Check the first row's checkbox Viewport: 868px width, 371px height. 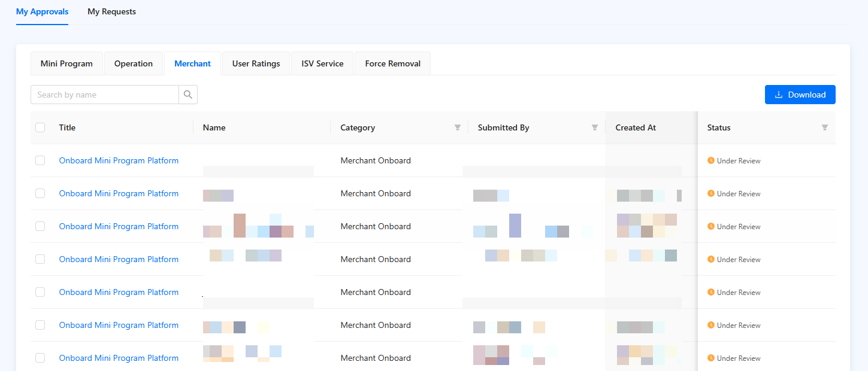(x=40, y=160)
